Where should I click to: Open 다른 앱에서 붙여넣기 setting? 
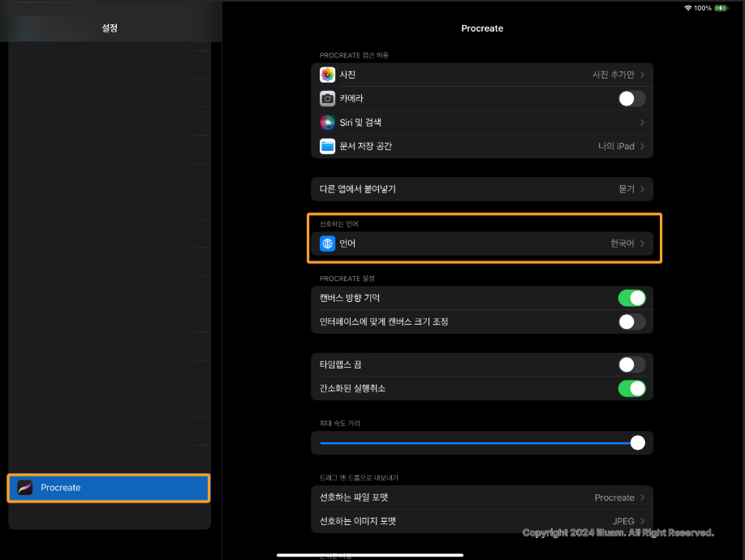point(482,189)
